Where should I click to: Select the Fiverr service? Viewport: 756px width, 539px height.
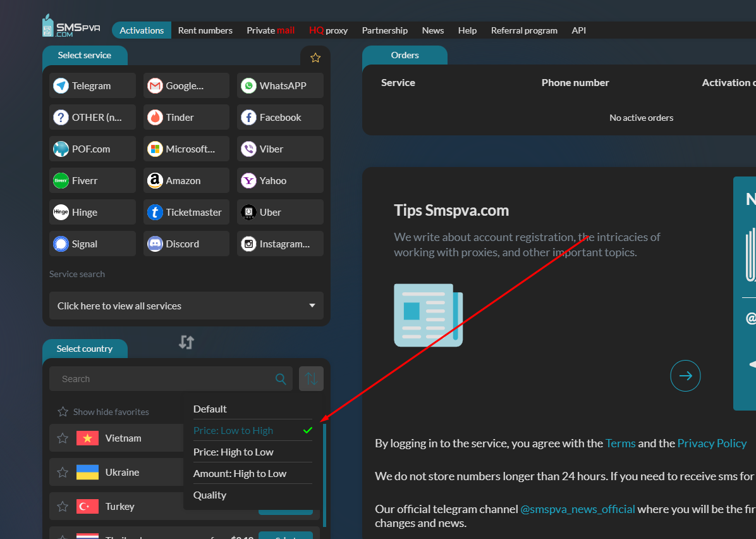click(x=92, y=180)
